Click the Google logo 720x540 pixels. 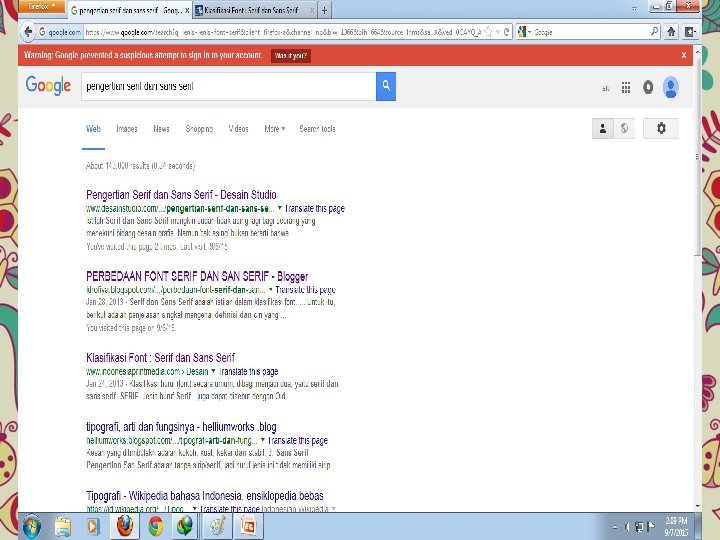(48, 85)
